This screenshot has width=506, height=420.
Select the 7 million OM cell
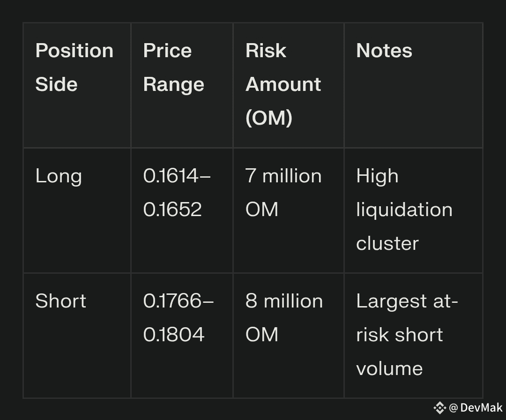click(289, 210)
